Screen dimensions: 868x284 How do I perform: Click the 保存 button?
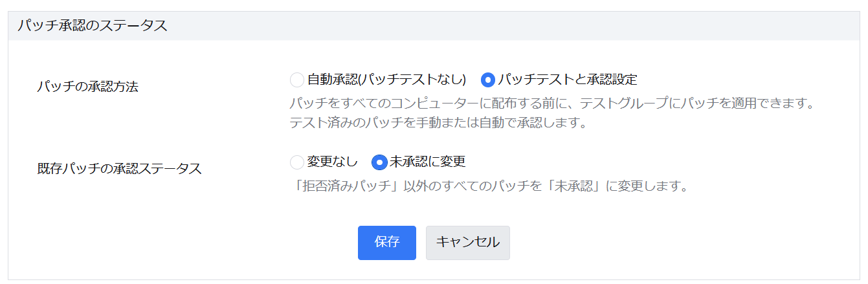(386, 243)
